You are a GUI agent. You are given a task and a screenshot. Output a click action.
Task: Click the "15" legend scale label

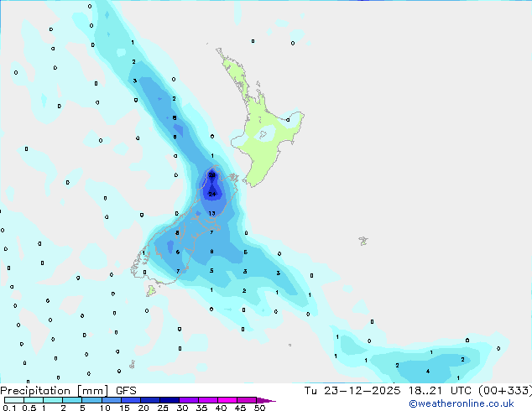(x=124, y=408)
